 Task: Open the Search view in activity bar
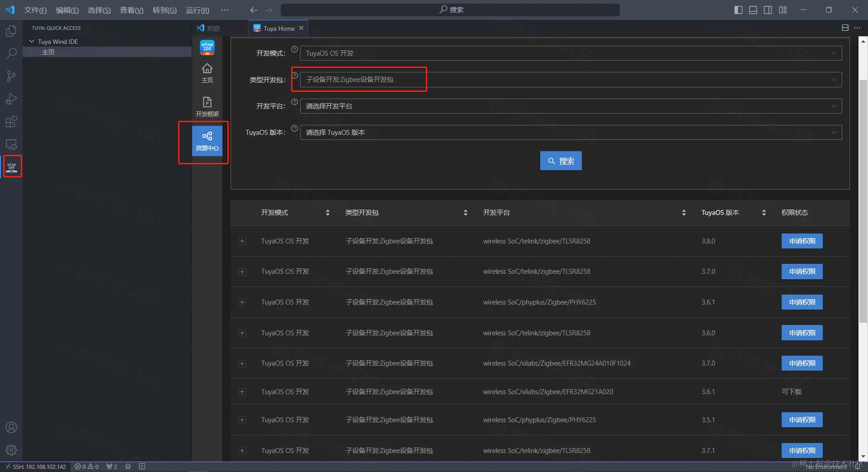click(x=11, y=53)
